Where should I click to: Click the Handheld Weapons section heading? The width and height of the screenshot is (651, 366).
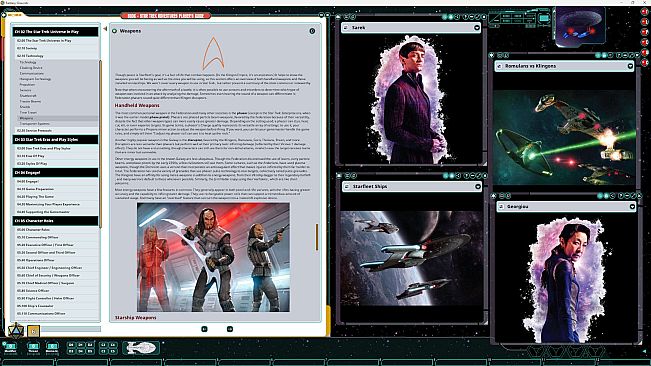coord(137,105)
